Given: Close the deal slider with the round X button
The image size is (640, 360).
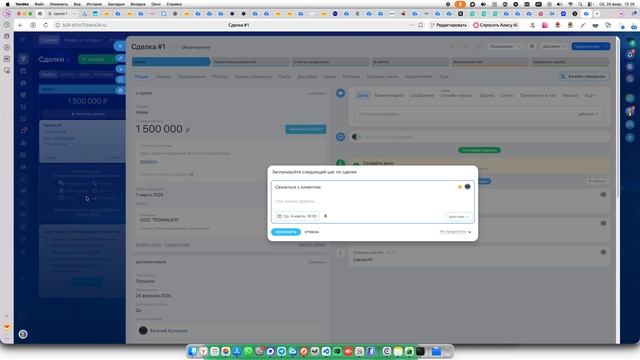Looking at the screenshot, I should 120,46.
